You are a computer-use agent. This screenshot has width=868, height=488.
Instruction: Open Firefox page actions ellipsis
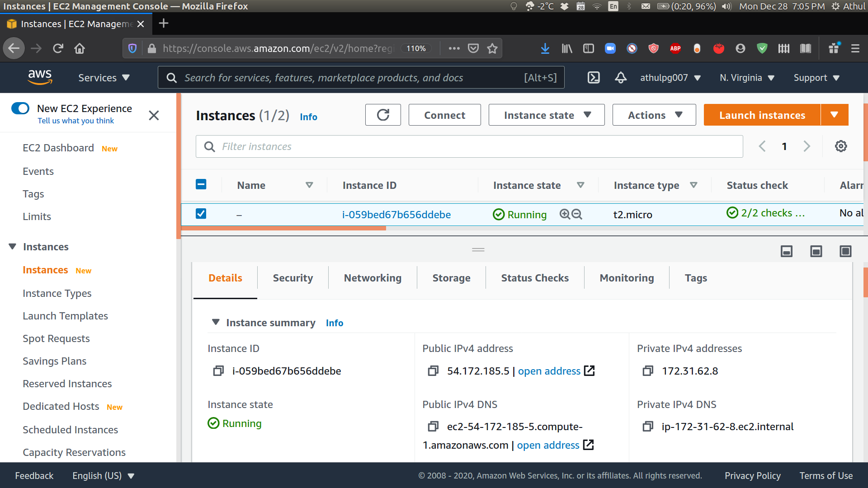click(x=454, y=48)
